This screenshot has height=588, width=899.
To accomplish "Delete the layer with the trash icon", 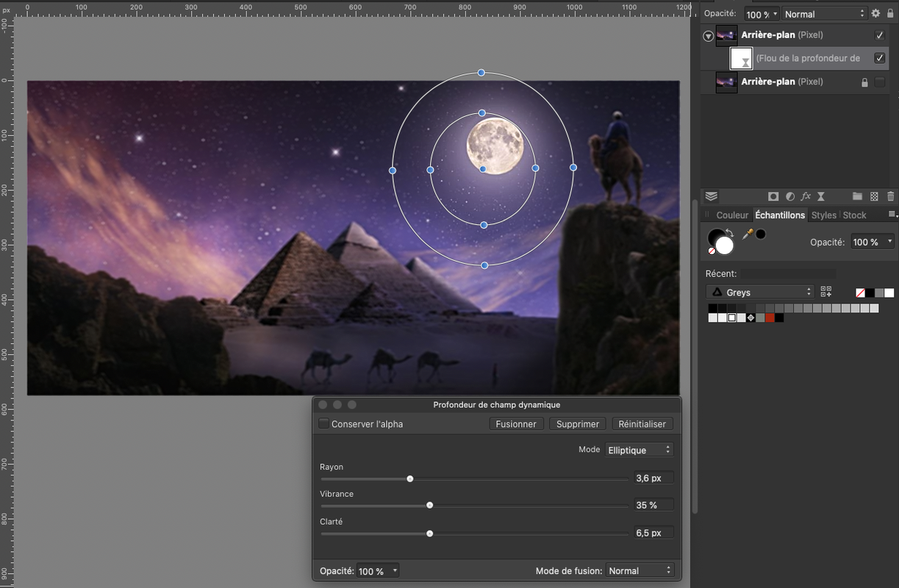I will point(891,196).
